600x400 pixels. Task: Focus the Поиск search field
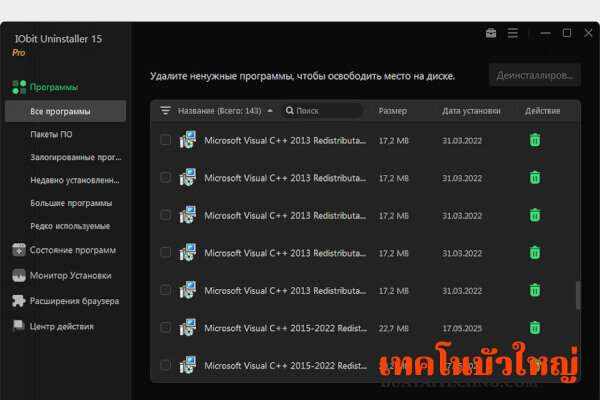coord(322,111)
